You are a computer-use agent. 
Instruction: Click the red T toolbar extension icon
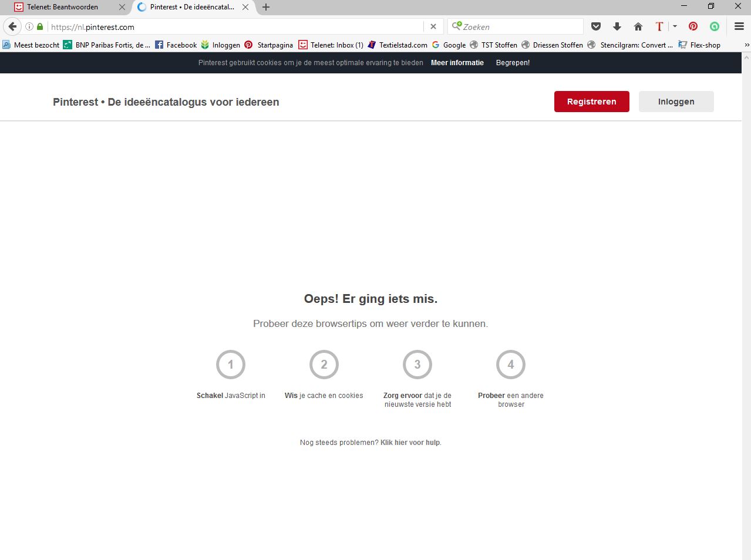[659, 26]
